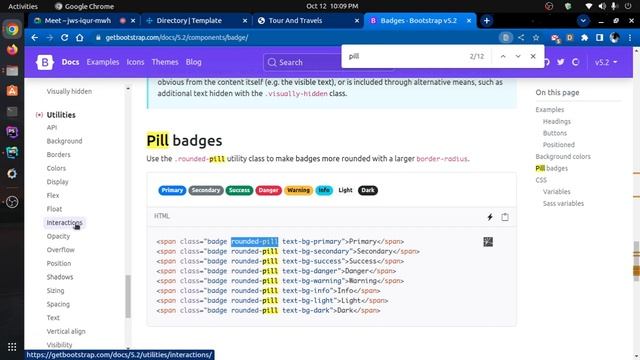
Task: Jump to Background colors section
Action: tap(563, 157)
